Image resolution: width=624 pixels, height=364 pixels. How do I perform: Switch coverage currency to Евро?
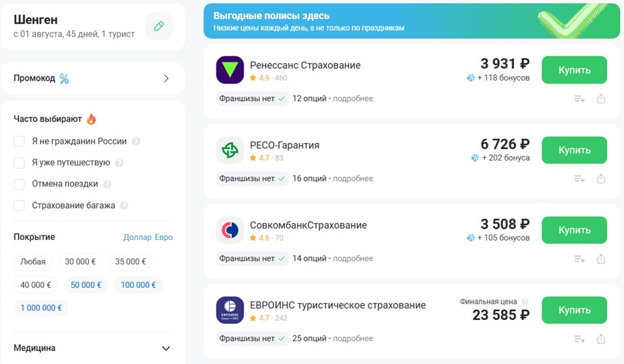click(163, 237)
